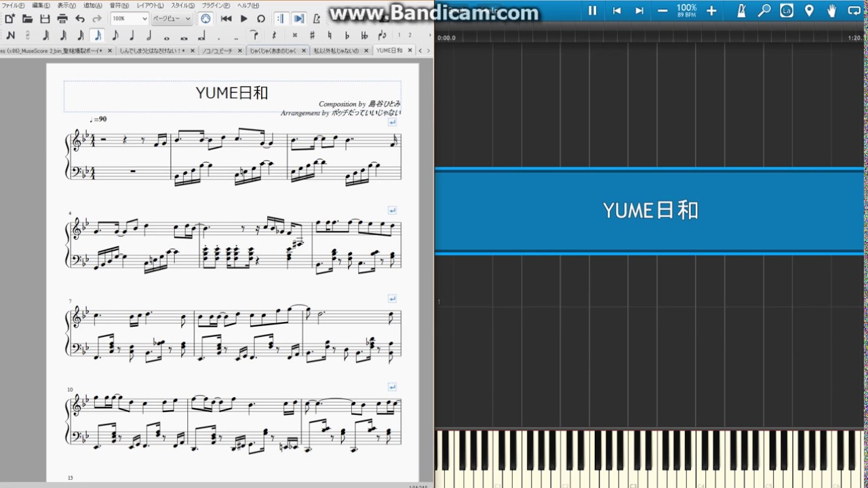Create a new score in MuseScore
Screen dimensions: 868x488
pyautogui.click(x=10, y=19)
